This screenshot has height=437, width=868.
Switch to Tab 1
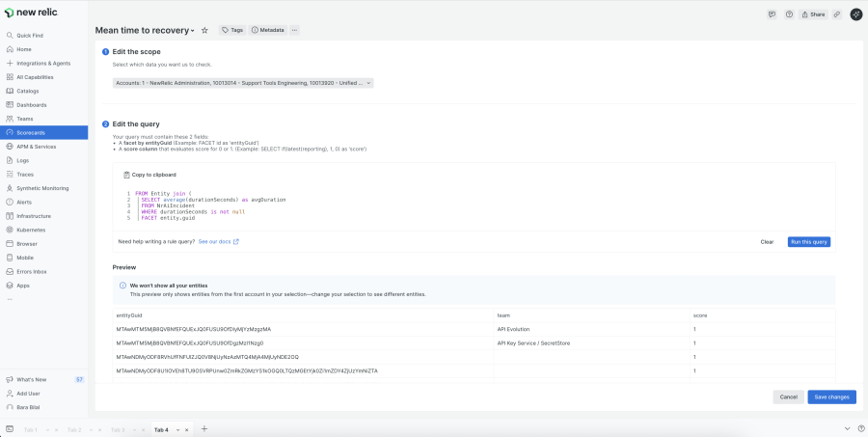tap(31, 430)
